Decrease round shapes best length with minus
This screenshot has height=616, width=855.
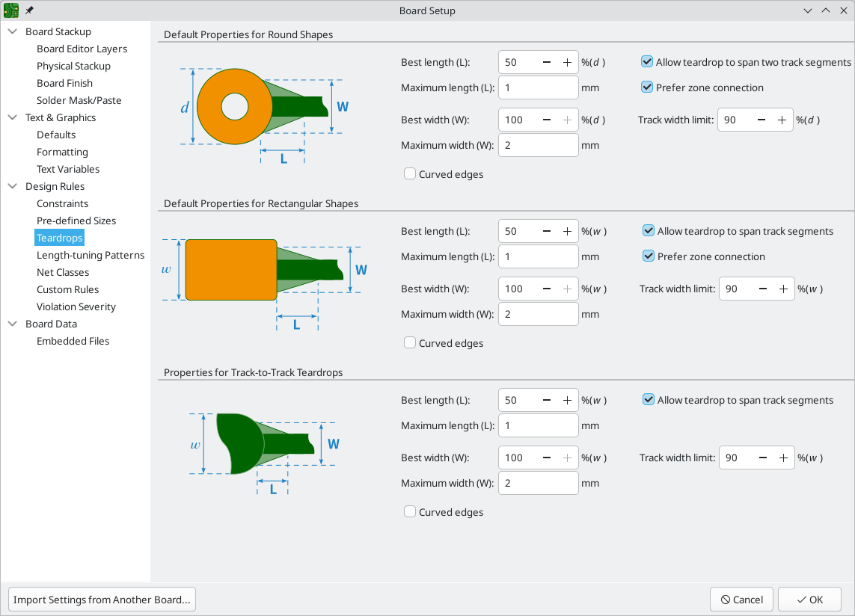point(547,63)
